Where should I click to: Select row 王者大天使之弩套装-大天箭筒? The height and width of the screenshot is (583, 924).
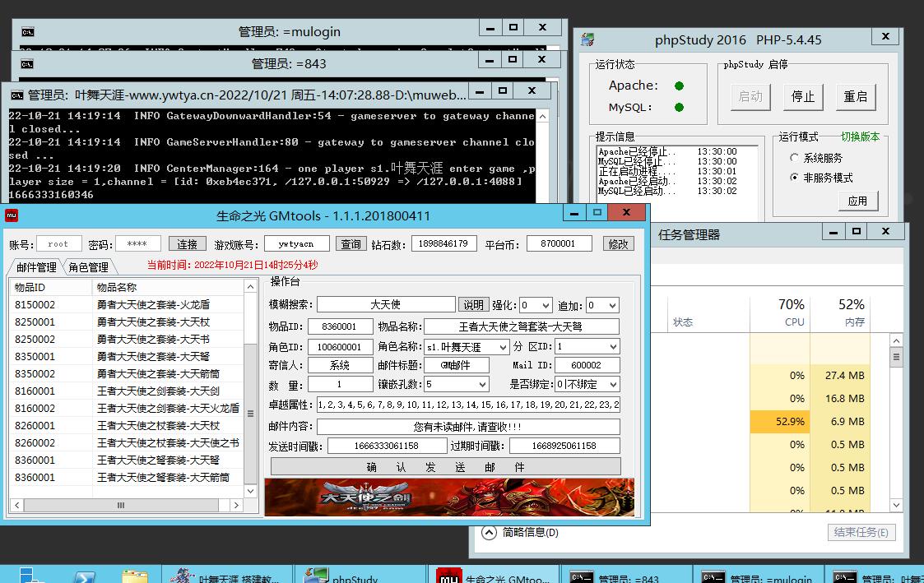coord(126,477)
